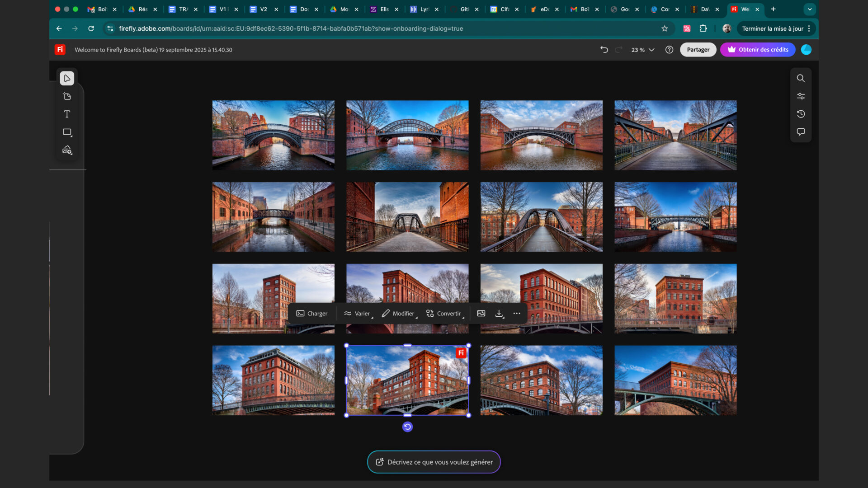The height and width of the screenshot is (488, 868).
Task: Select the rectangle shape tool
Action: tap(67, 132)
